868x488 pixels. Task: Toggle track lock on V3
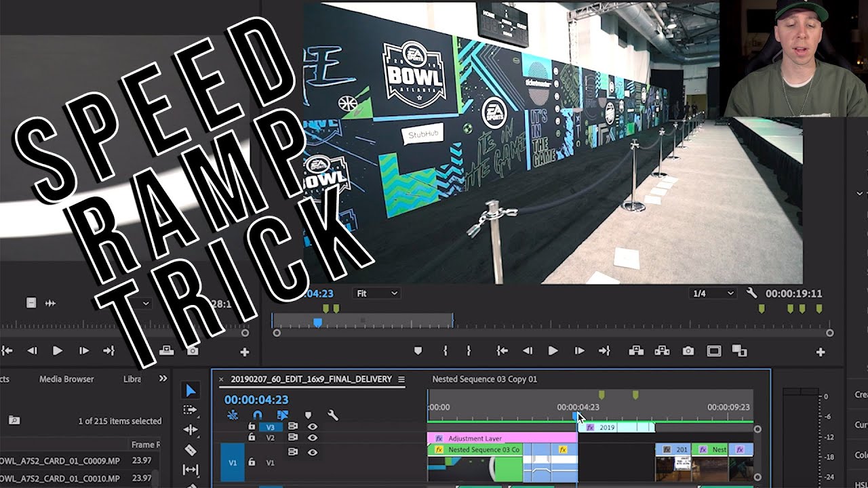252,427
